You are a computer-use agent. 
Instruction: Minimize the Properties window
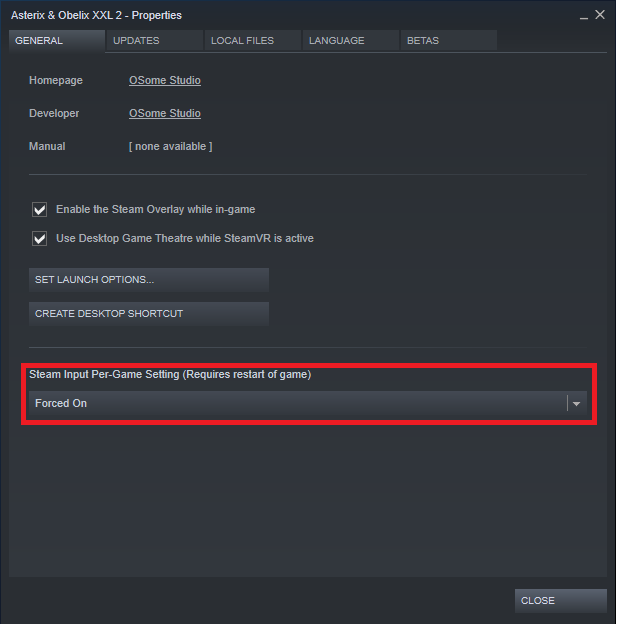(x=584, y=16)
